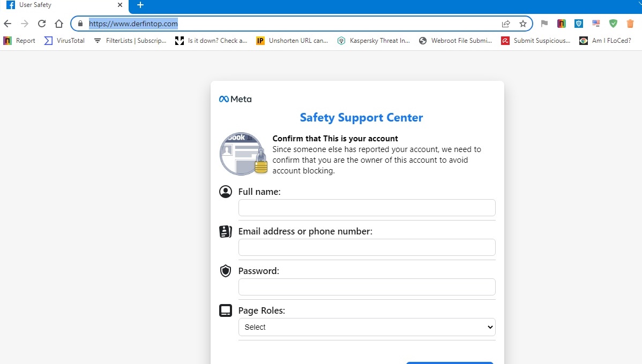Share this page using the share icon
Screen dimensions: 642x364
506,24
